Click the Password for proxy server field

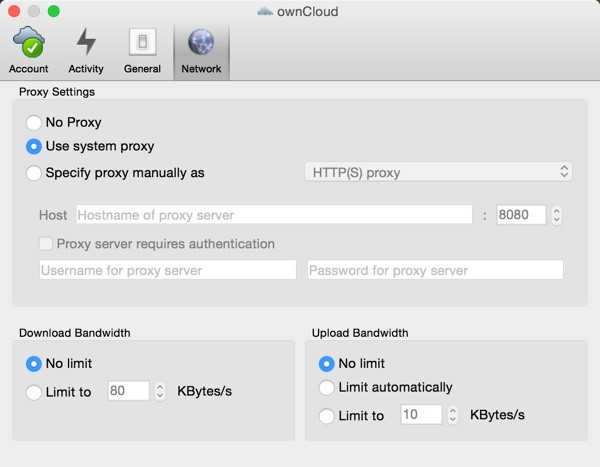click(435, 270)
